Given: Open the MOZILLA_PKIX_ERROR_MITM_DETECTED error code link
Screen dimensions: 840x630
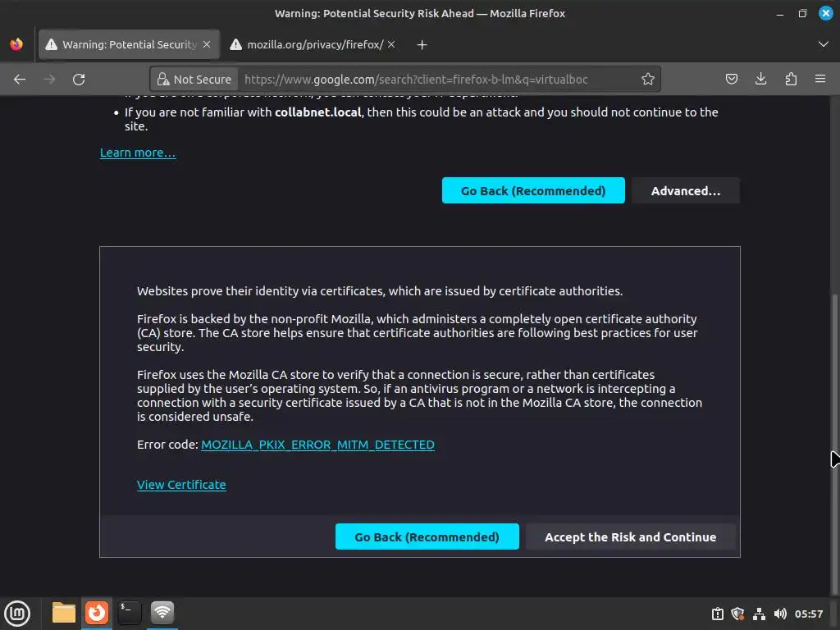Looking at the screenshot, I should point(317,445).
